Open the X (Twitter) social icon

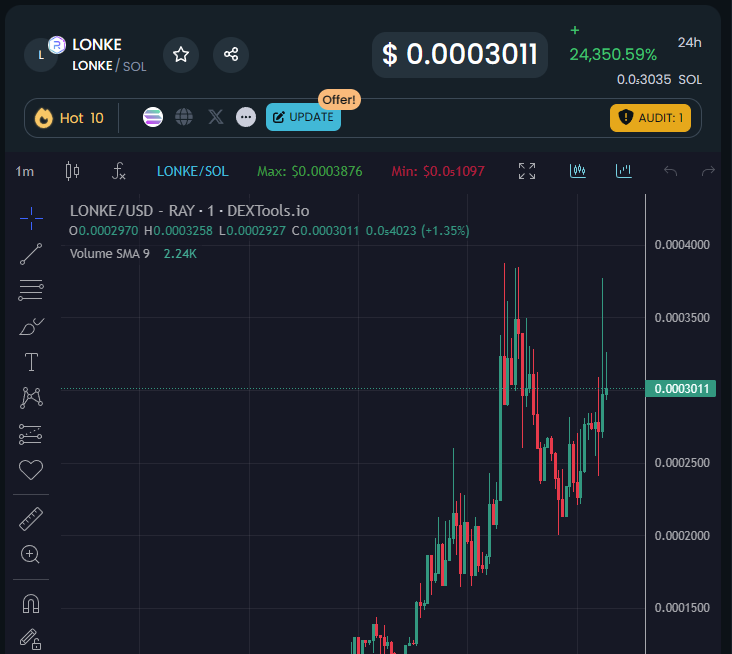(x=215, y=117)
